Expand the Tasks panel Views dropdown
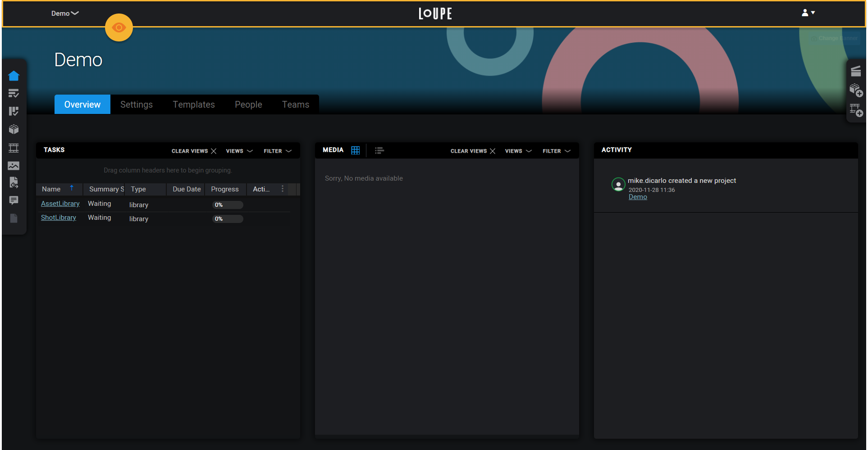The image size is (868, 450). [x=239, y=151]
